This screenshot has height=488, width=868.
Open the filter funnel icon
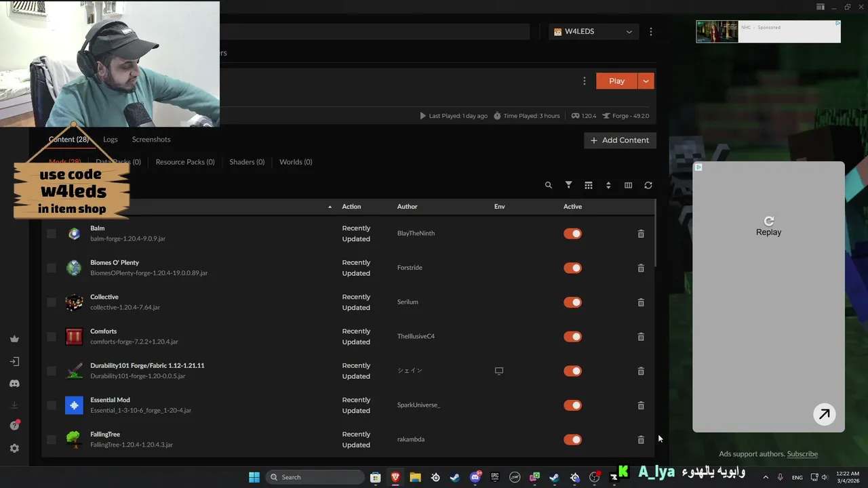point(568,185)
